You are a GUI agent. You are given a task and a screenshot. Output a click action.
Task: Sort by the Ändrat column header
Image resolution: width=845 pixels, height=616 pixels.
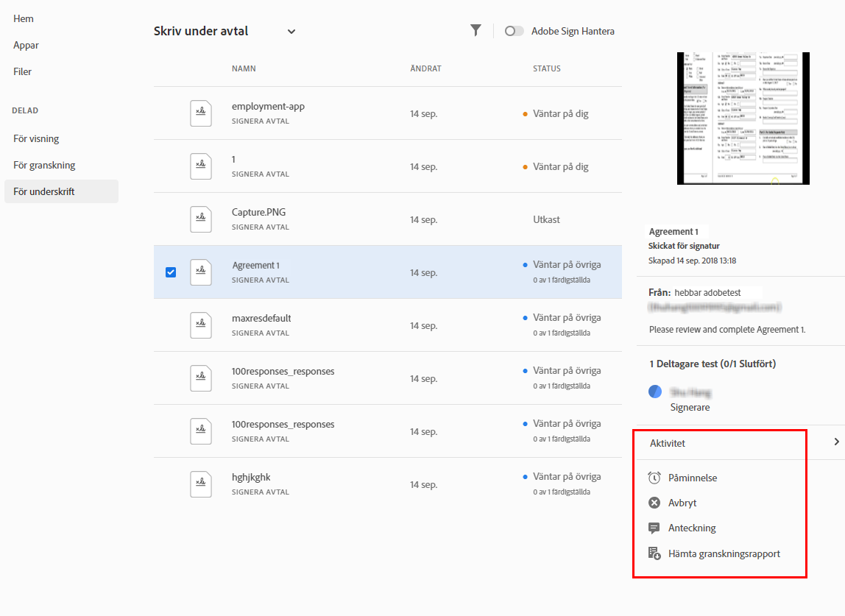click(425, 68)
